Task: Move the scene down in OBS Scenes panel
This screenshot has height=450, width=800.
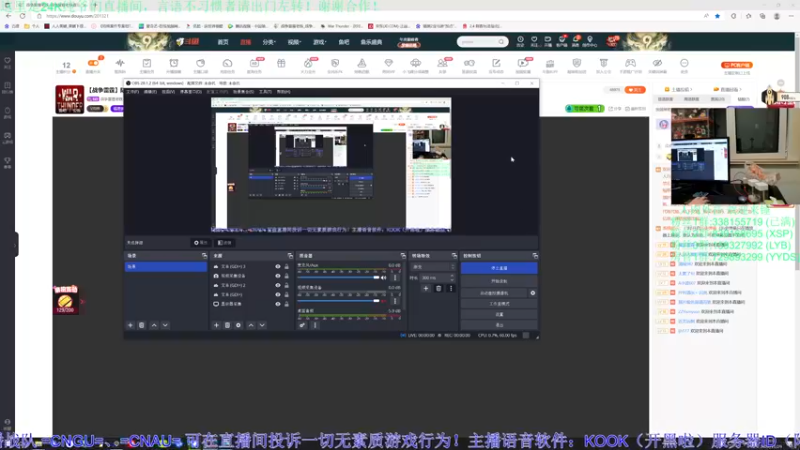Action: 165,325
